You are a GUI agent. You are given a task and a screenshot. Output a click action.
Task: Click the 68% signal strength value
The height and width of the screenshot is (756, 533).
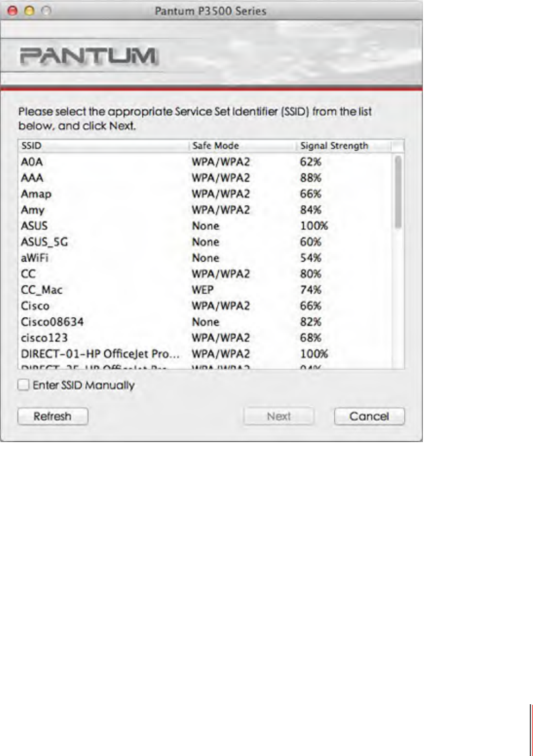[x=311, y=337]
